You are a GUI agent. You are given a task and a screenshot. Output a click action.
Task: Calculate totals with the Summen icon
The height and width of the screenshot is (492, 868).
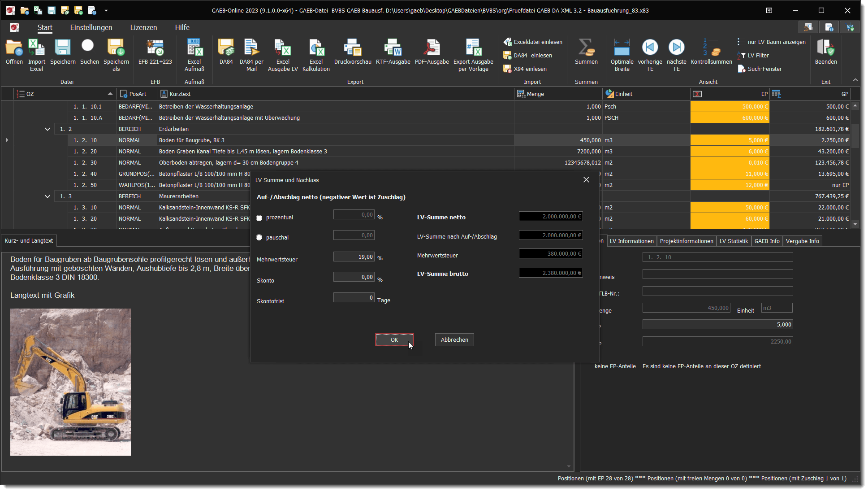(585, 54)
